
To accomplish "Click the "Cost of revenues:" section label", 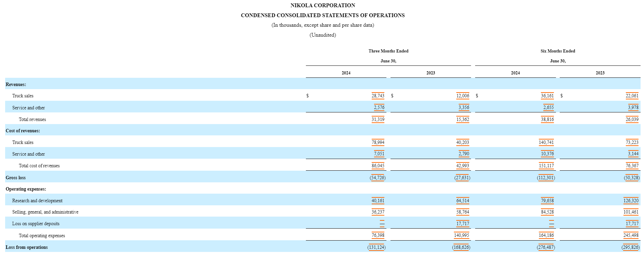I will (23, 131).
